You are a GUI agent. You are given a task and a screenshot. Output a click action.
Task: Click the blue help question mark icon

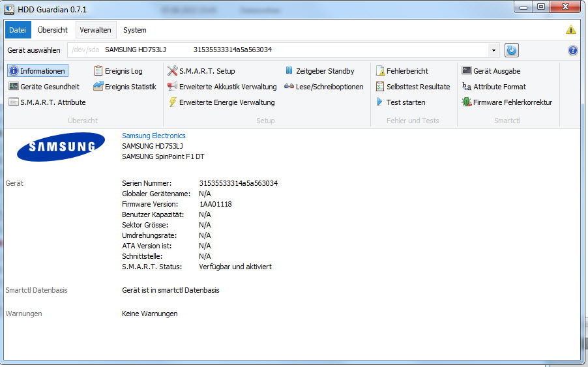(x=572, y=50)
